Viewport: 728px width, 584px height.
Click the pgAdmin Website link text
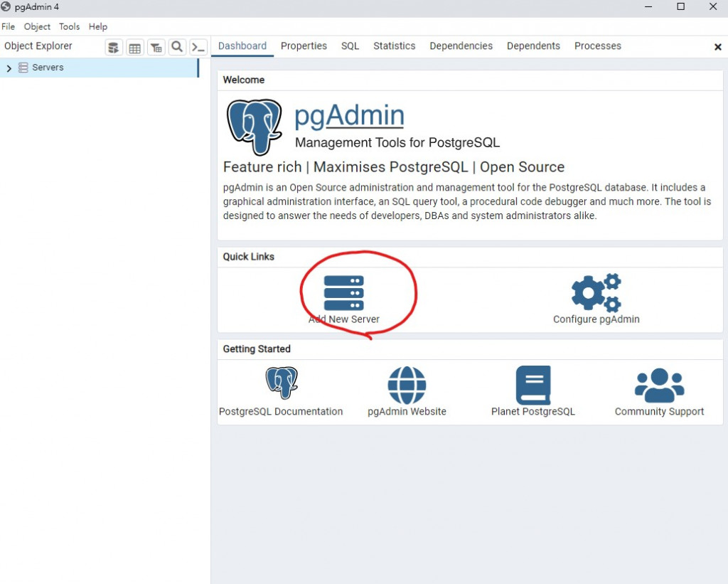[x=407, y=411]
